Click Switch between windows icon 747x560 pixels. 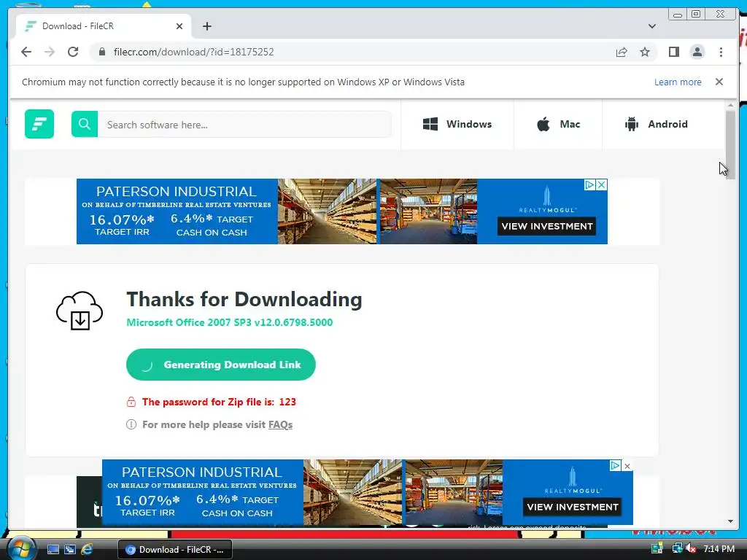(70, 550)
